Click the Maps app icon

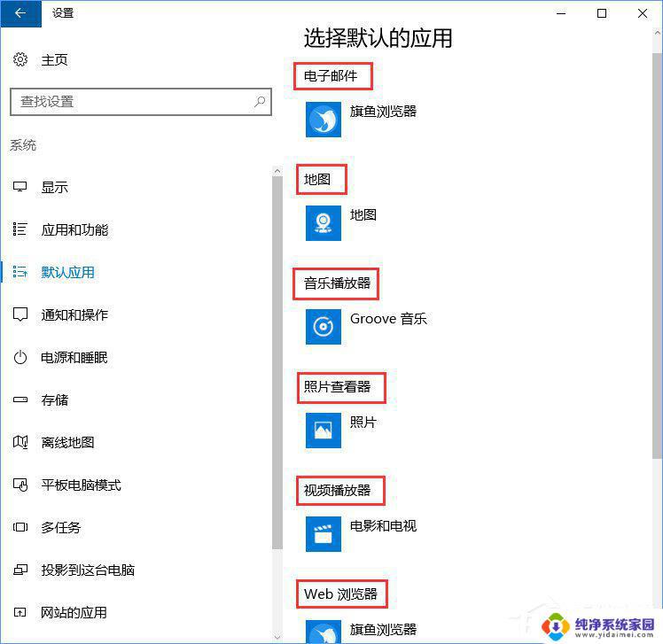(324, 223)
